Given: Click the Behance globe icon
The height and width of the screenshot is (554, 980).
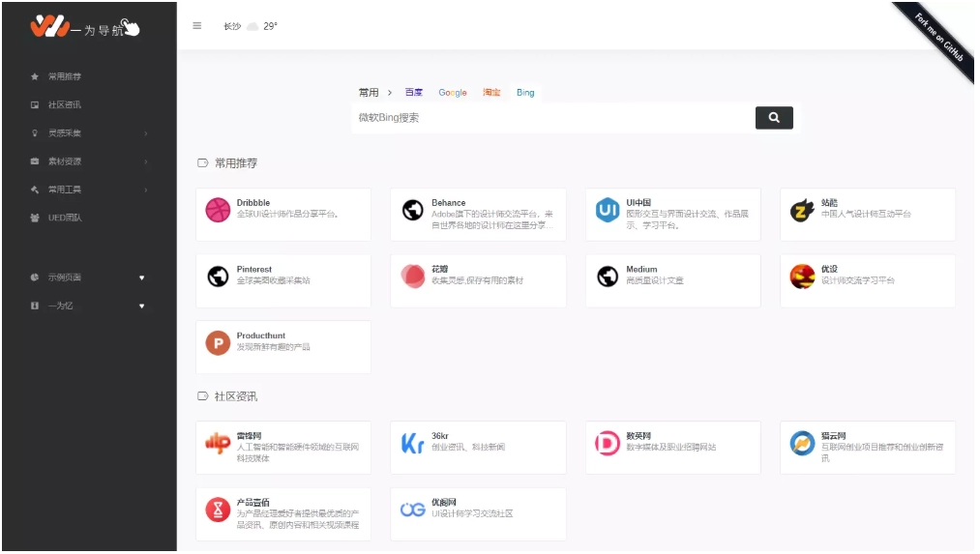Looking at the screenshot, I should pyautogui.click(x=412, y=210).
